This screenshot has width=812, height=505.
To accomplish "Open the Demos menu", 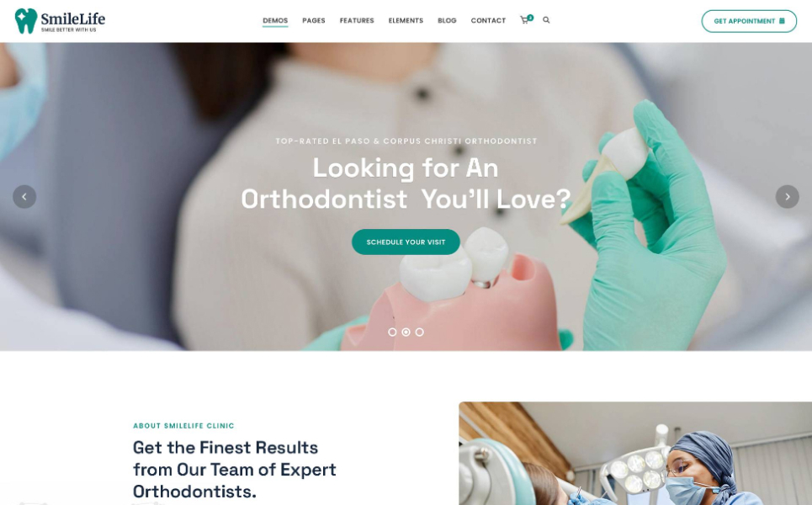I will pyautogui.click(x=275, y=21).
